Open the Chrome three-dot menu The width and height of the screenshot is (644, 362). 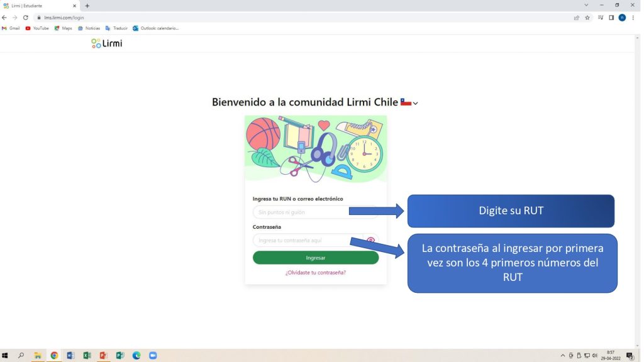tap(633, 18)
